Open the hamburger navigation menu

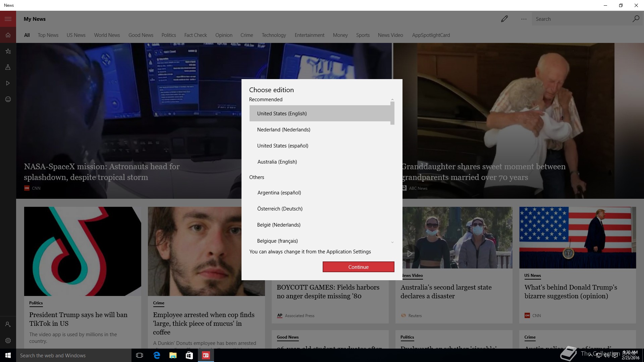pos(8,19)
